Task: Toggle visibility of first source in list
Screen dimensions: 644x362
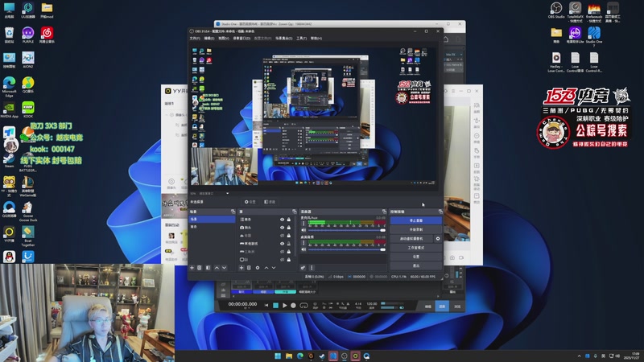Action: (x=283, y=220)
